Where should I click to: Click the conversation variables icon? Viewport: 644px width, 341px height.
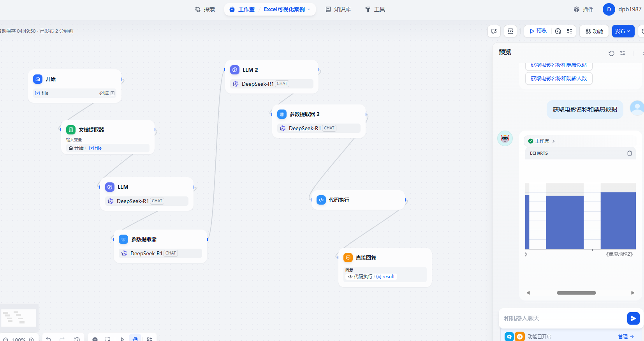click(494, 31)
